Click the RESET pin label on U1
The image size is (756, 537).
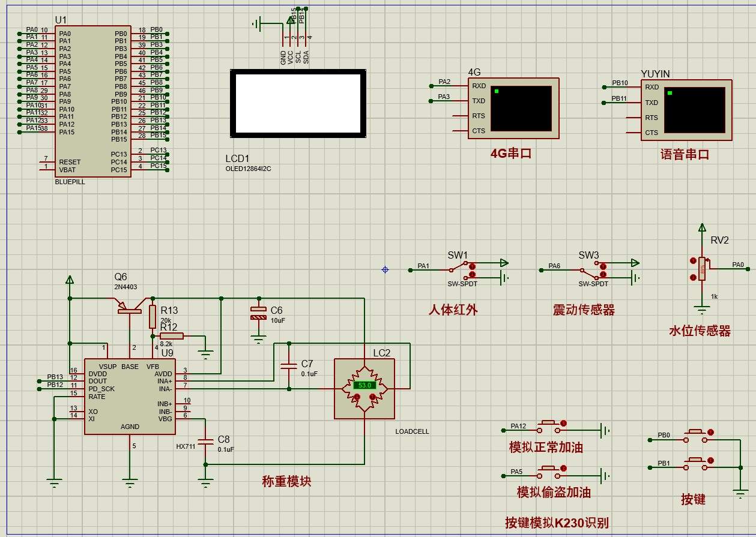tap(70, 162)
